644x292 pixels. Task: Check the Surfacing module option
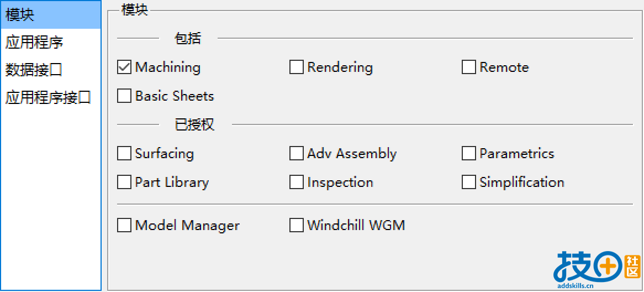(x=124, y=153)
